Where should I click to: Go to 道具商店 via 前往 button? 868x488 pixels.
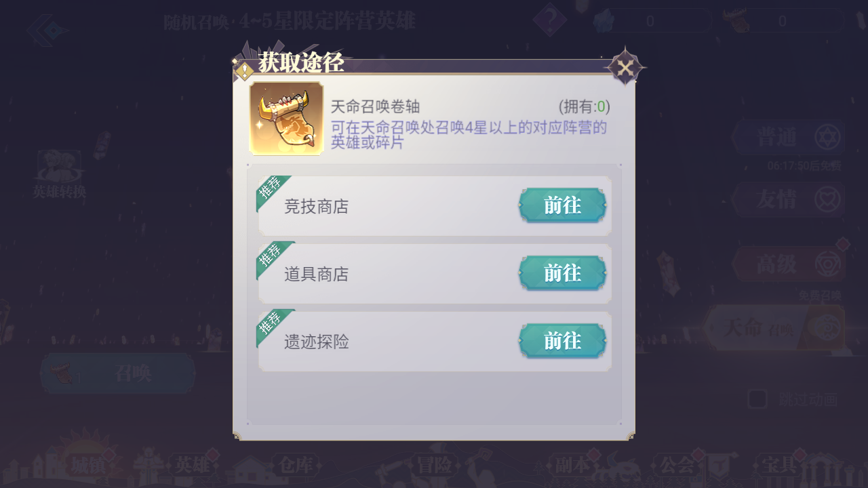562,273
